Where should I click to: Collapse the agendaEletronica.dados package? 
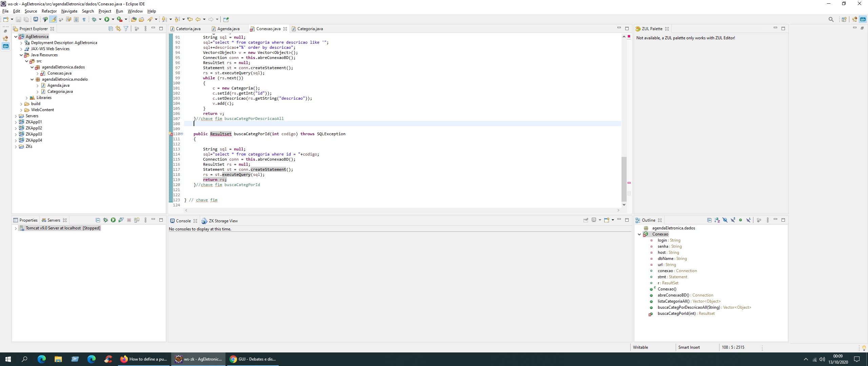pyautogui.click(x=32, y=67)
